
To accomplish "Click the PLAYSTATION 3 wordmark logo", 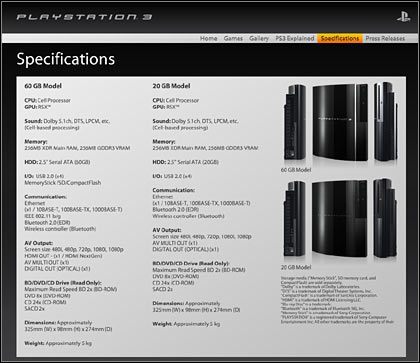I will [84, 17].
